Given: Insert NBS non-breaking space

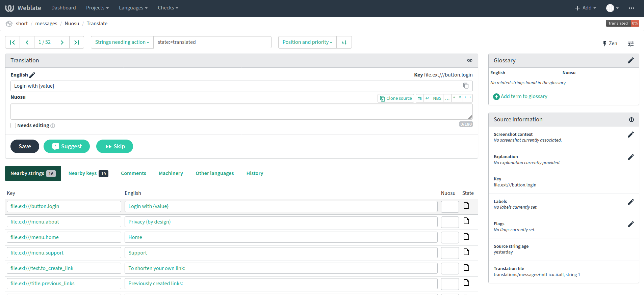Looking at the screenshot, I should (437, 98).
